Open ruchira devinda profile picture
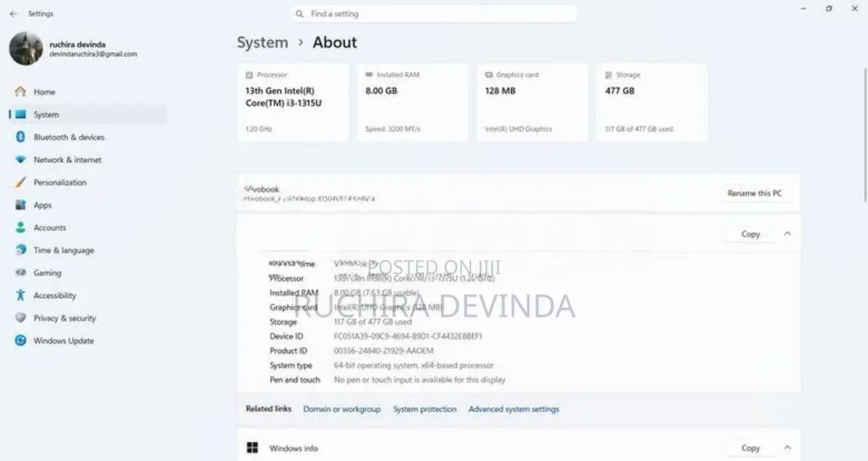Viewport: 868px width, 461px height. click(26, 48)
